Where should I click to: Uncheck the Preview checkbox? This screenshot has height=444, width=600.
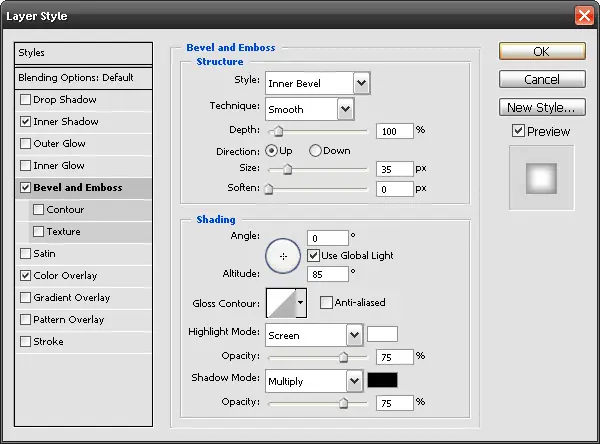click(518, 131)
